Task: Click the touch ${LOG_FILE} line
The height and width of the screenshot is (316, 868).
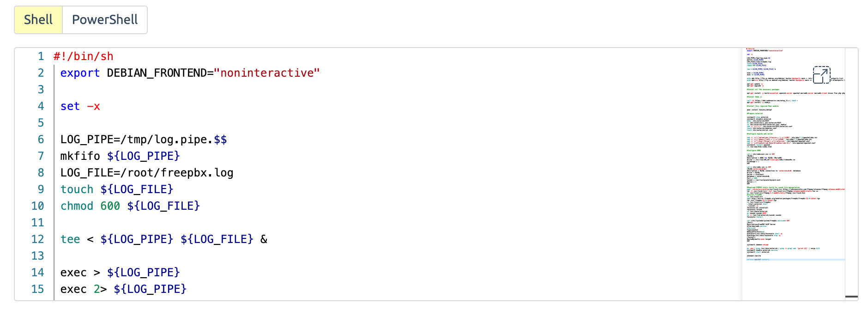Action: click(117, 189)
